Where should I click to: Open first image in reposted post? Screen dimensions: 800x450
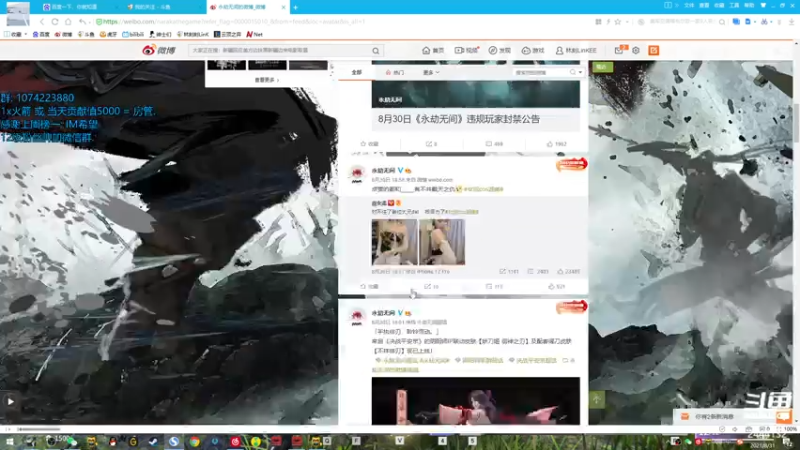[394, 242]
